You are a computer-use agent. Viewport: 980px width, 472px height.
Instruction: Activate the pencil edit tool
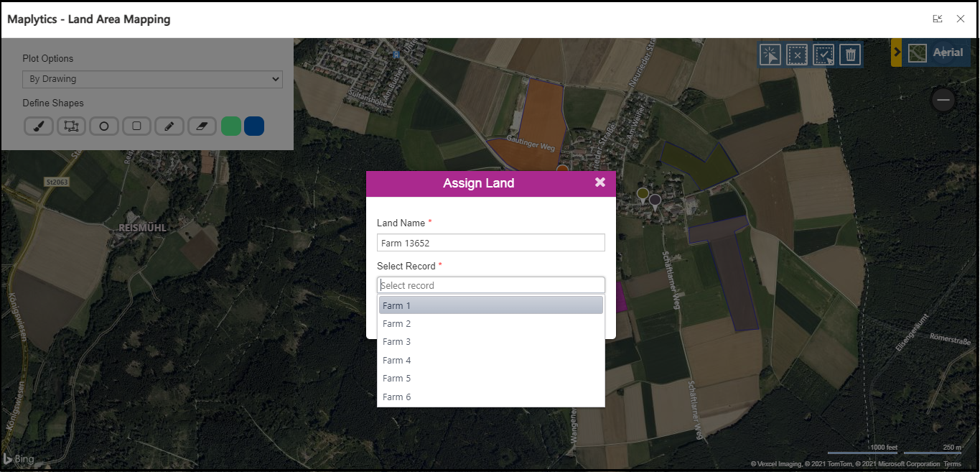[169, 126]
